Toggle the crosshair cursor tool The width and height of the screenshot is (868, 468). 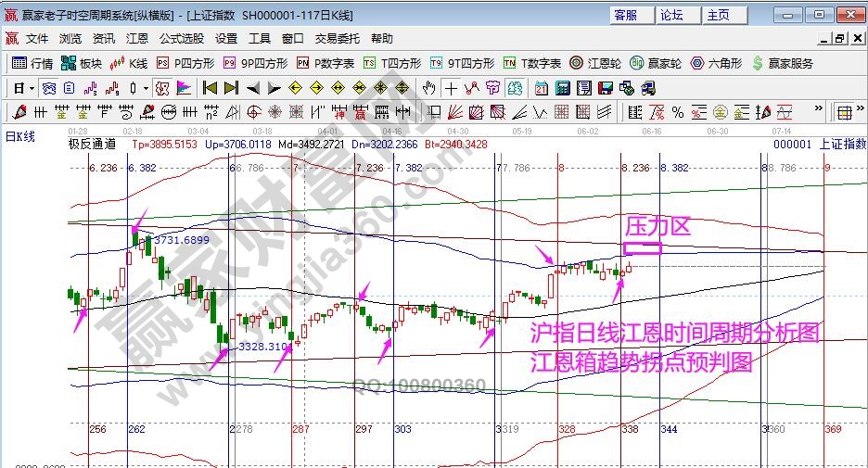click(x=451, y=88)
